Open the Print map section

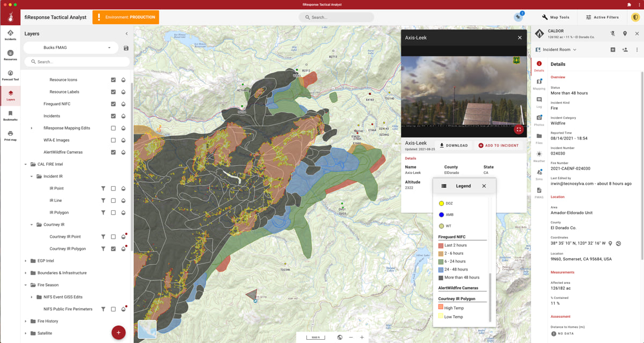pos(10,135)
